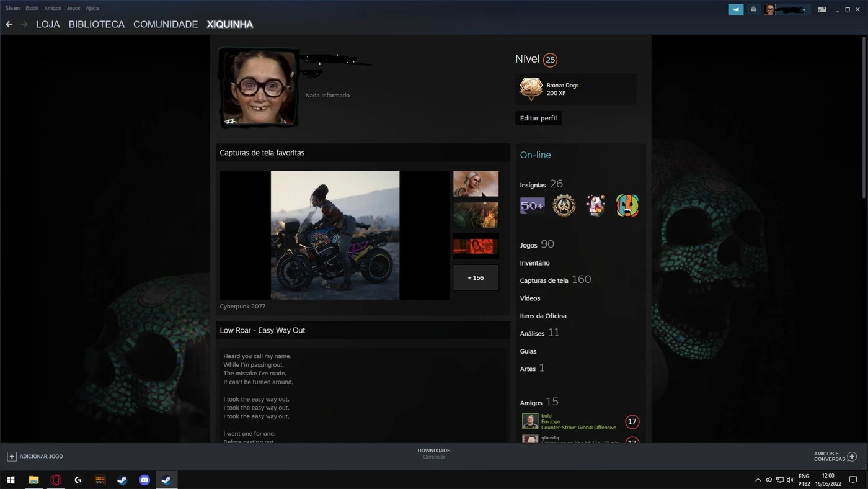
Task: Open Logitech G HUB taskbar icon
Action: coord(78,480)
